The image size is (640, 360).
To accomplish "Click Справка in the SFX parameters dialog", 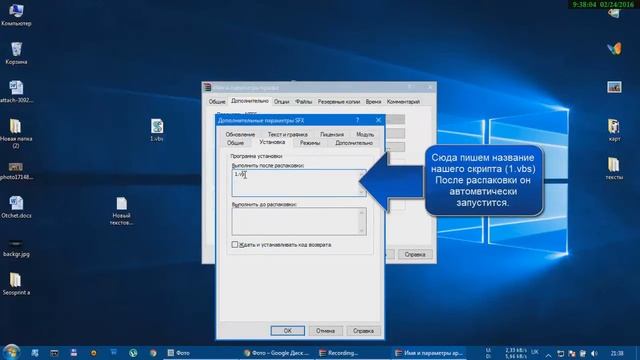I will [x=363, y=331].
